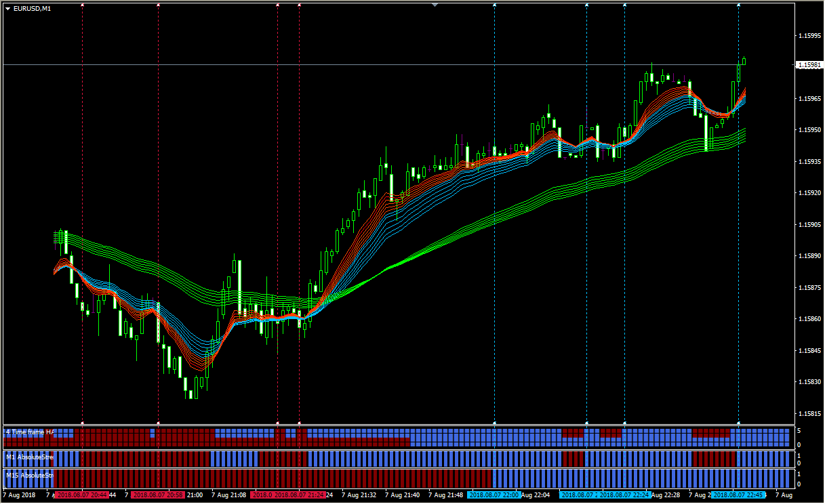Select the top handle of the 22:00 vertical line
This screenshot has width=825, height=504.
coord(494,5)
